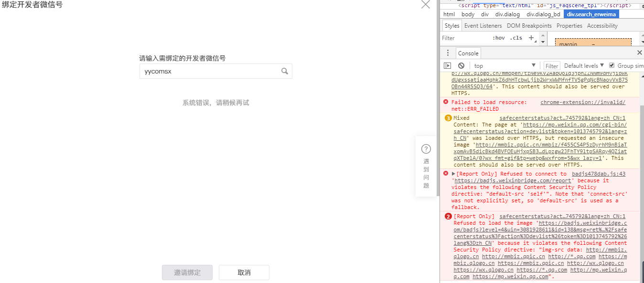Open the top execution context dropdown
Image resolution: width=644 pixels, height=283 pixels.
(x=505, y=66)
